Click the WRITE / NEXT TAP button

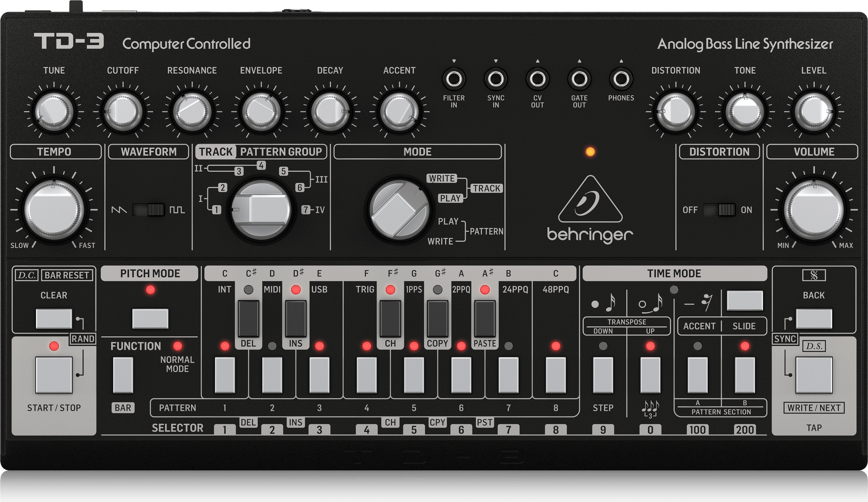coord(814,375)
